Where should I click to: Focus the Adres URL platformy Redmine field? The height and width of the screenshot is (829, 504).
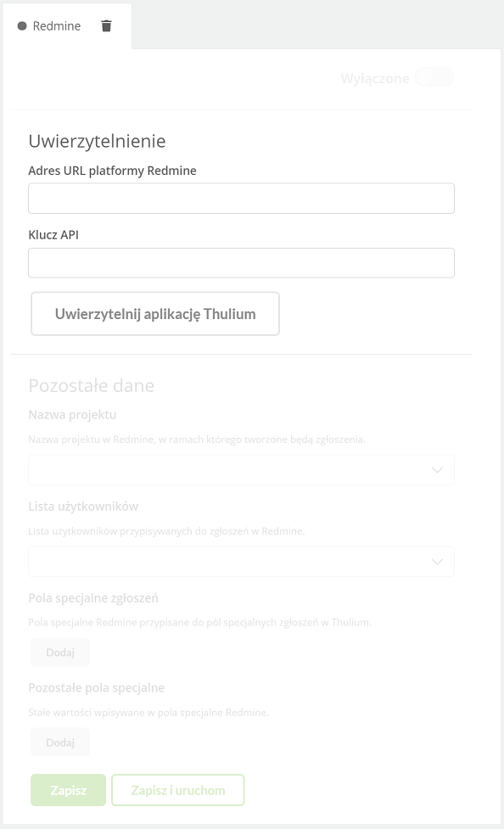241,199
